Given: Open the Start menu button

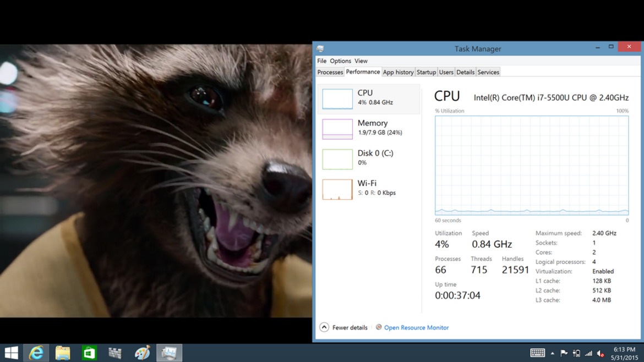Looking at the screenshot, I should pyautogui.click(x=11, y=353).
